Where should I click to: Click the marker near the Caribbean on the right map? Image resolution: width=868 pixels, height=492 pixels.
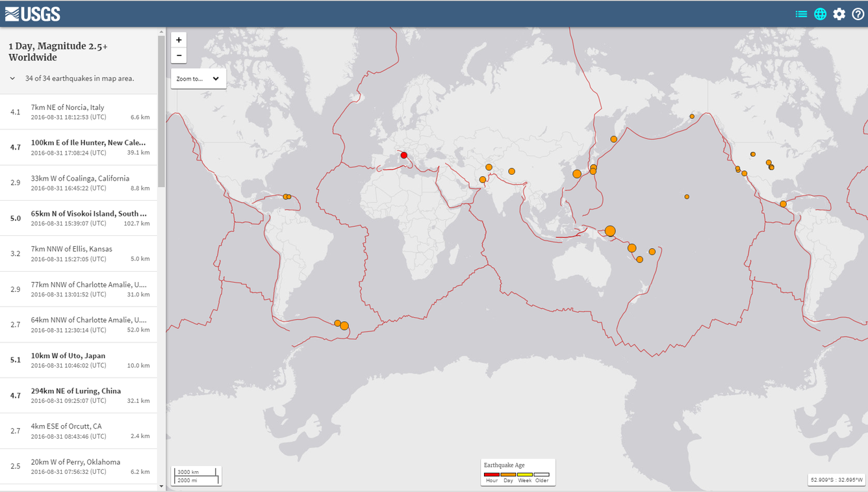(x=783, y=204)
